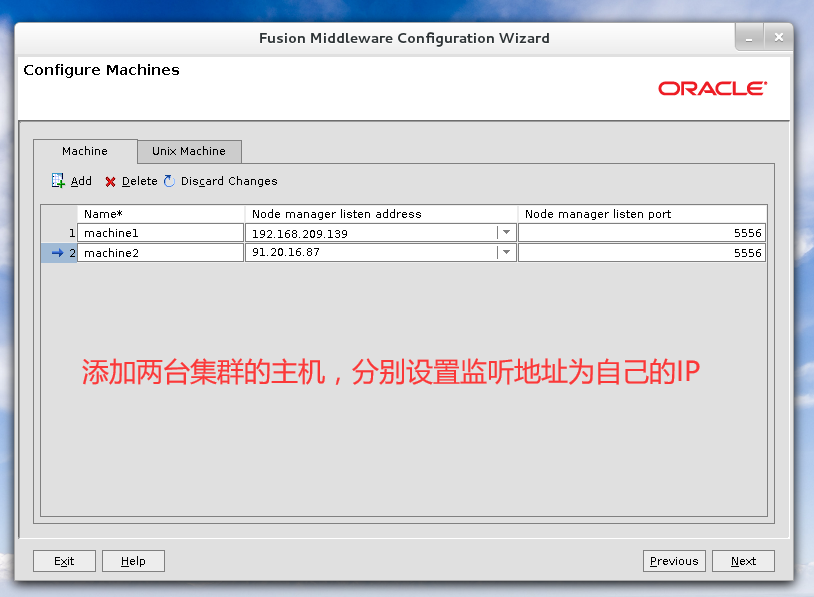This screenshot has width=814, height=597.
Task: Open Help for the wizard
Action: 133,561
